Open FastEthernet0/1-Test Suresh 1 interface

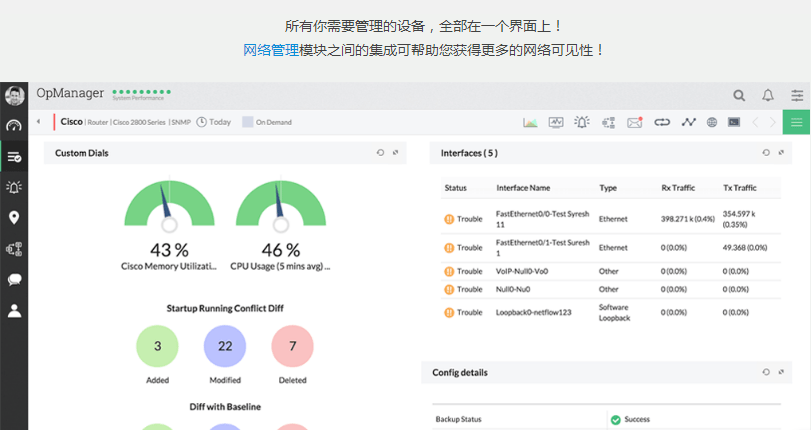[x=543, y=248]
